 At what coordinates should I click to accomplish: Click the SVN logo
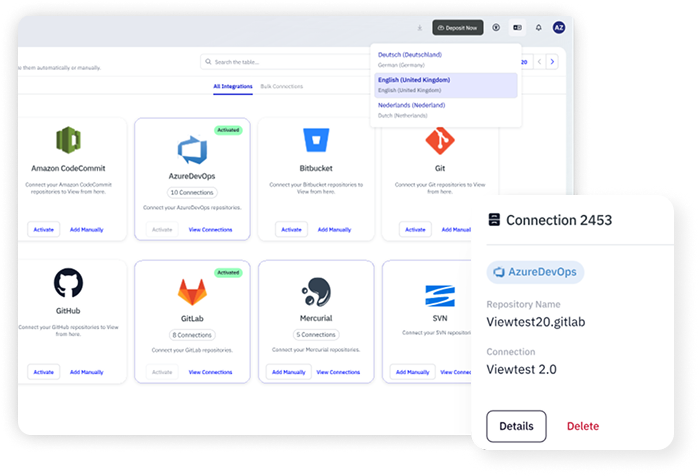tap(440, 296)
